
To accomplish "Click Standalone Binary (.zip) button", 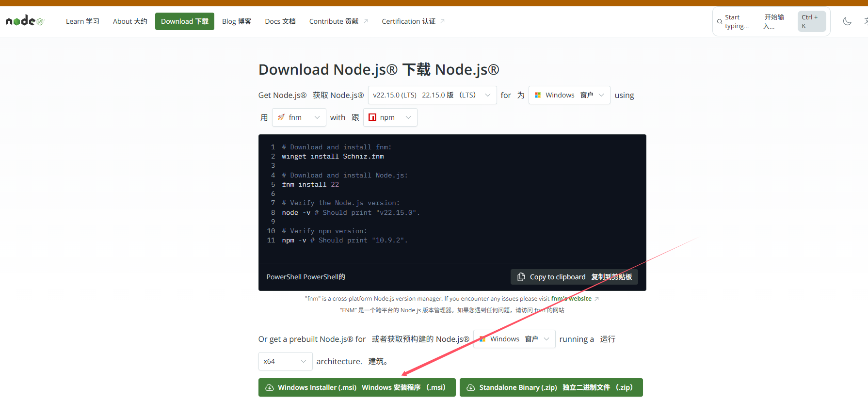I will click(x=551, y=387).
